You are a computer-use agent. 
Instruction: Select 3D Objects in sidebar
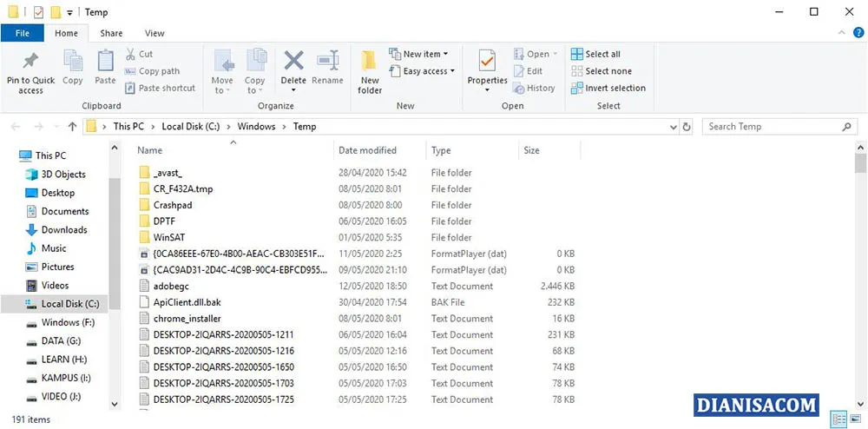(x=56, y=175)
